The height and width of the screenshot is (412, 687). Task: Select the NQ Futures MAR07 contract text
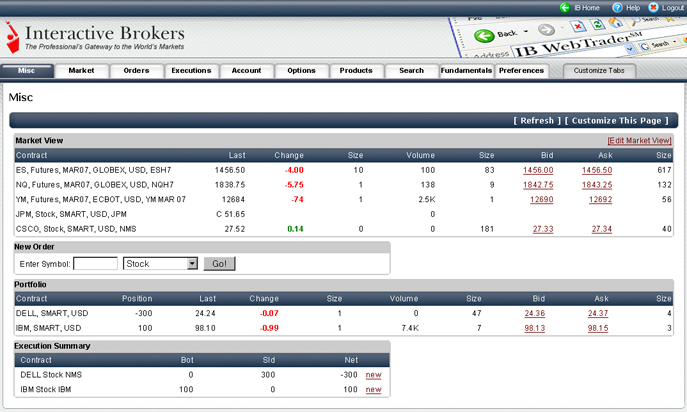95,185
